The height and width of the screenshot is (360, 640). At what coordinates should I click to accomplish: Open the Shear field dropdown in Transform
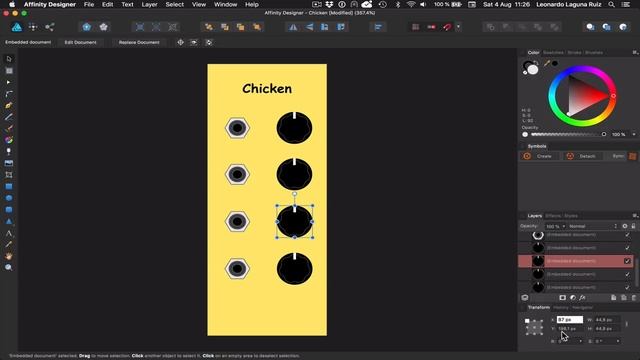[618, 341]
